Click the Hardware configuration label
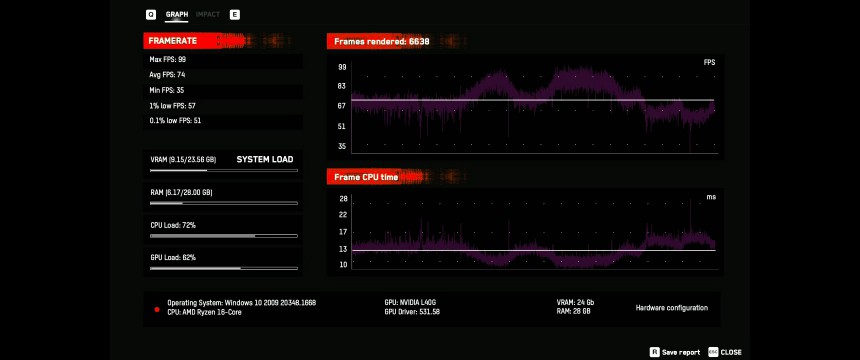 click(671, 308)
